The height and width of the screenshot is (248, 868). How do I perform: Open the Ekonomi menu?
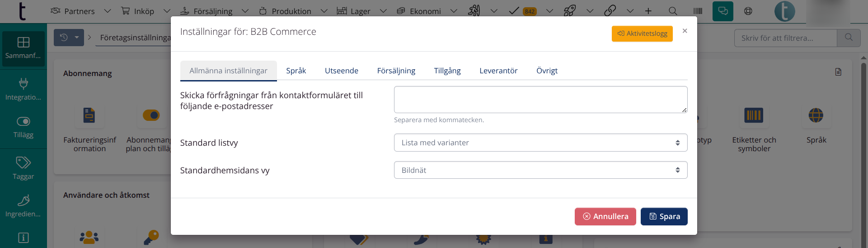click(419, 11)
